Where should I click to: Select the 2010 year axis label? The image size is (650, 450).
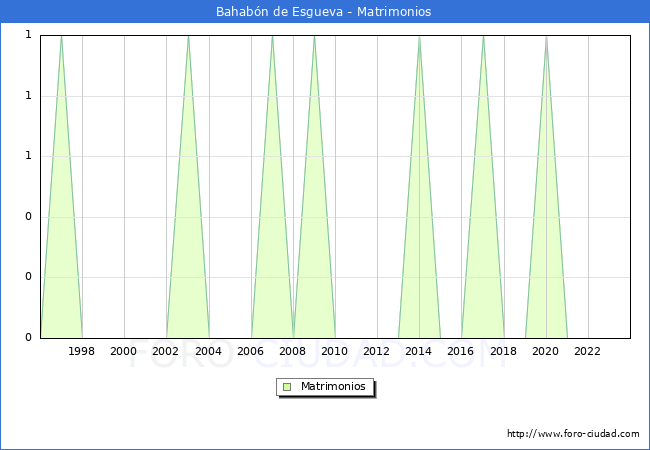pos(335,351)
